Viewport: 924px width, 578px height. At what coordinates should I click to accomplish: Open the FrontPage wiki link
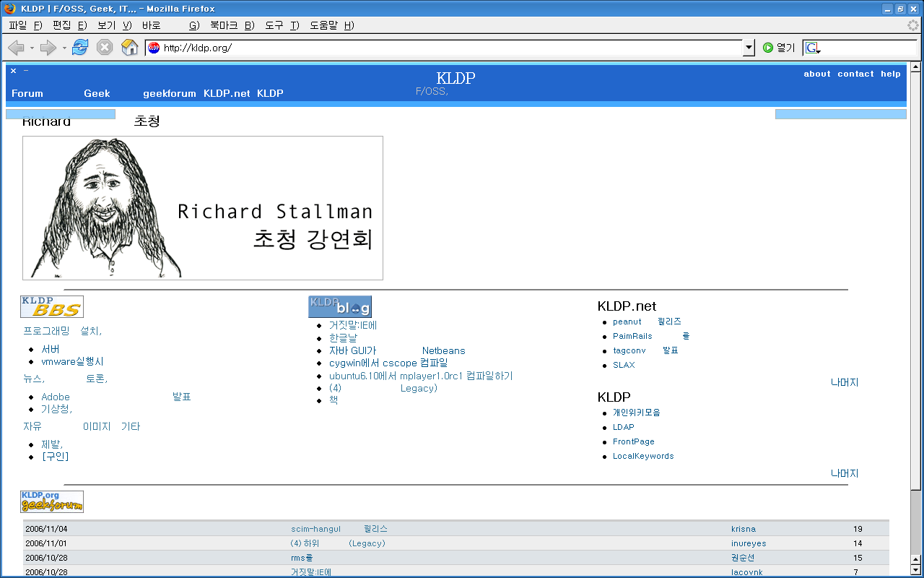(634, 441)
